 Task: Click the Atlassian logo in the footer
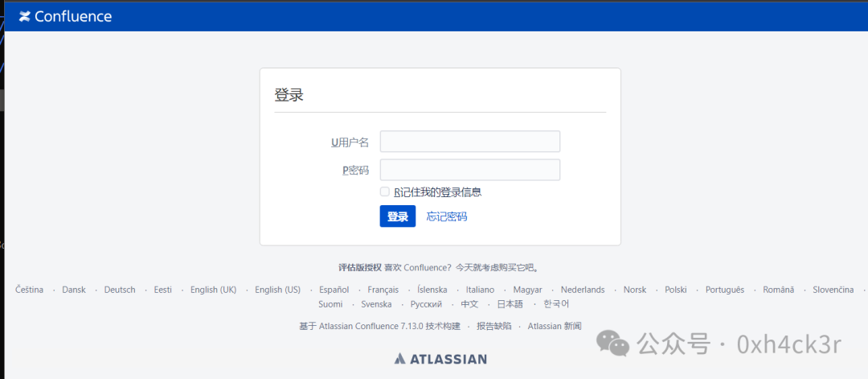pyautogui.click(x=440, y=359)
